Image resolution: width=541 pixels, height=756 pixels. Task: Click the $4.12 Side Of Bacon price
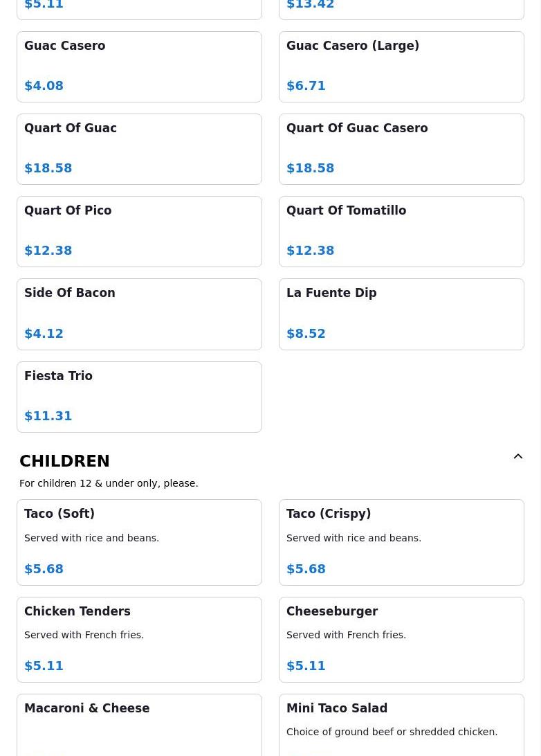point(44,334)
